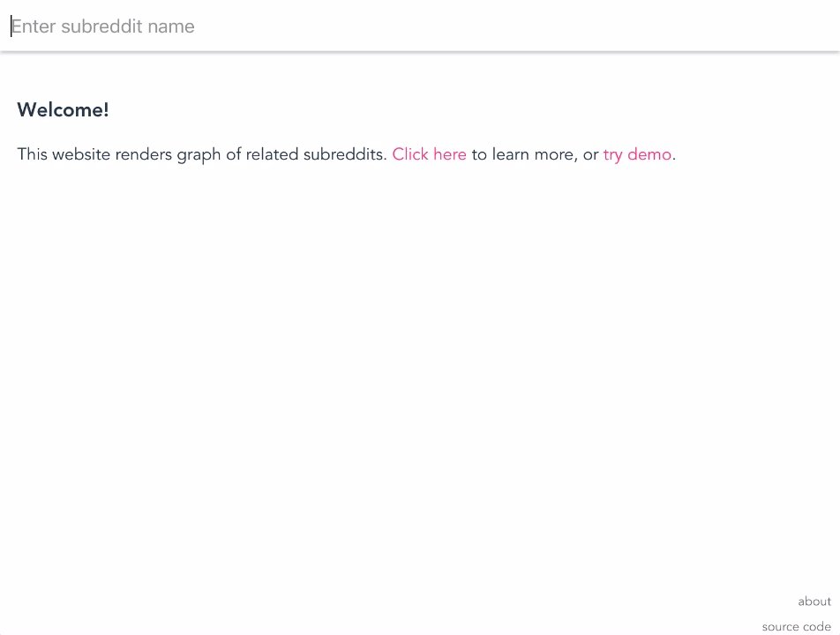Go to the about page link

(x=814, y=601)
